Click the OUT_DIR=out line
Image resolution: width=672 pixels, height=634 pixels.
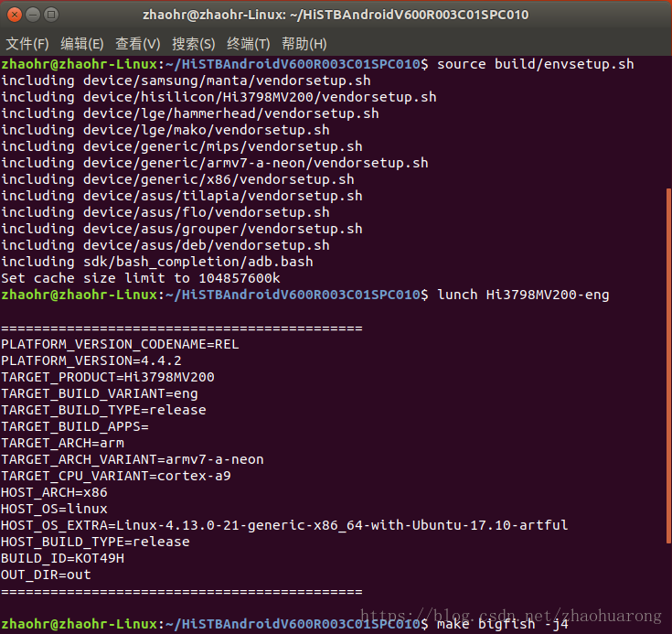(x=46, y=575)
